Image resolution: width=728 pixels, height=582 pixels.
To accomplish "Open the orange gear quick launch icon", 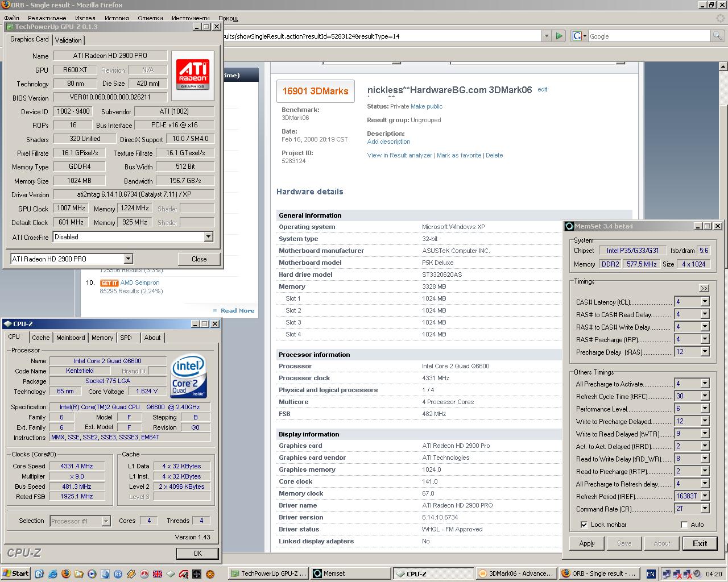I will (210, 573).
